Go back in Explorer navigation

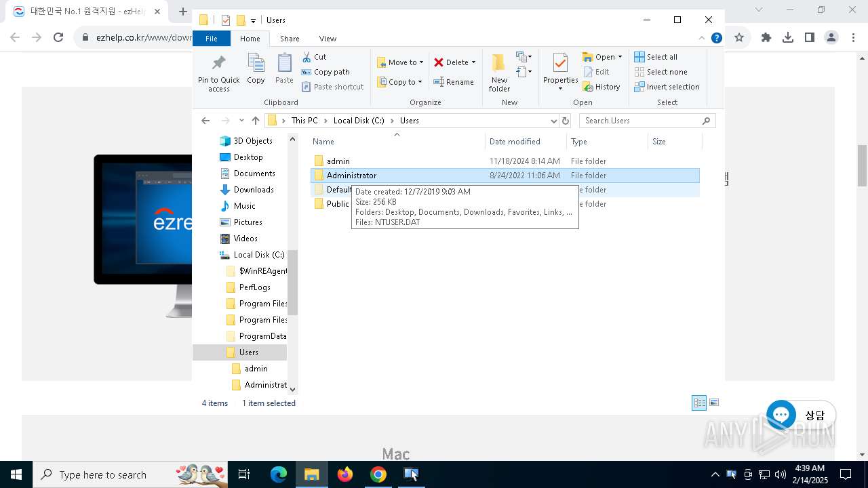pyautogui.click(x=205, y=121)
